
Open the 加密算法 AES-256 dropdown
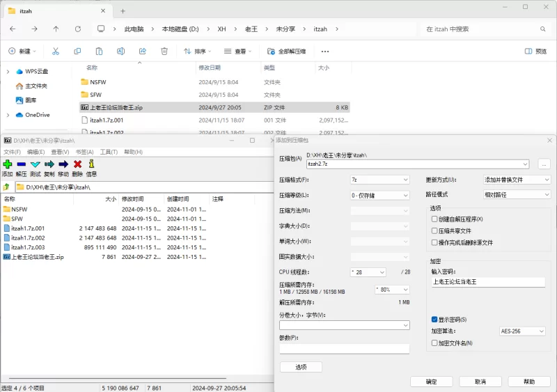522,331
